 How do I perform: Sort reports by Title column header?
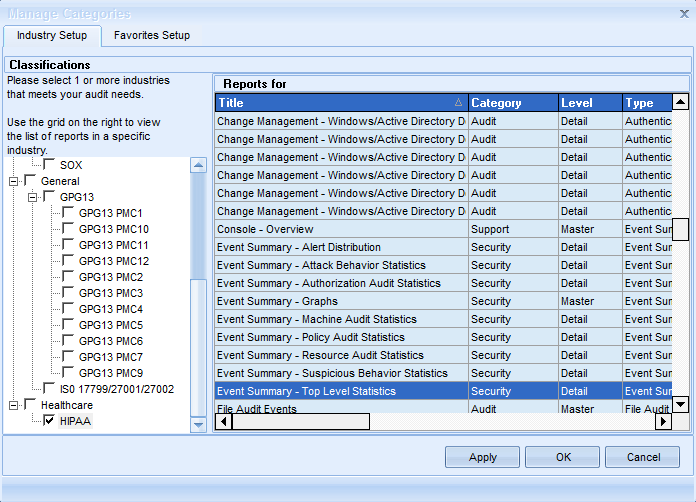pos(341,103)
